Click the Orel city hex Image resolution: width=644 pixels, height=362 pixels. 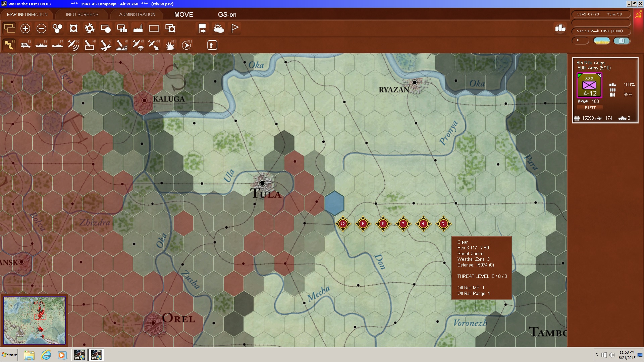coord(153,323)
